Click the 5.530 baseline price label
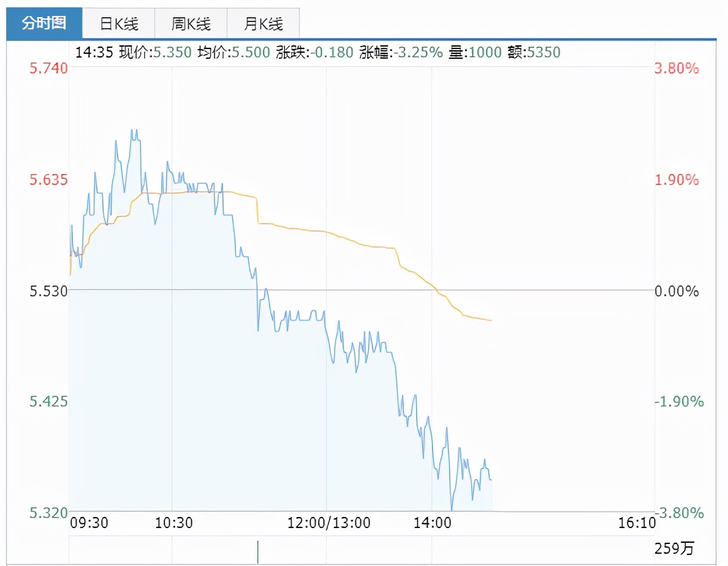Image resolution: width=728 pixels, height=566 pixels. pyautogui.click(x=48, y=290)
